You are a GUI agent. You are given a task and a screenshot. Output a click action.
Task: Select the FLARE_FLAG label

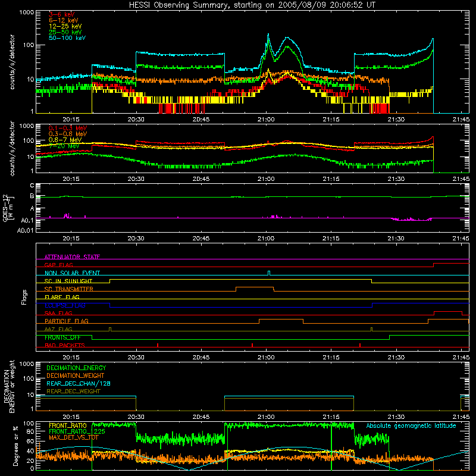62,297
